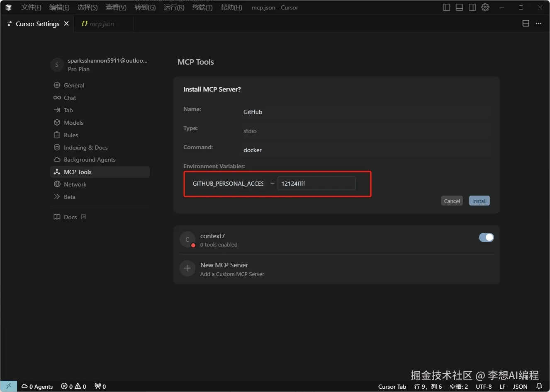Image resolution: width=550 pixels, height=392 pixels.
Task: Click the remote window icon in status bar
Action: pyautogui.click(x=8, y=386)
